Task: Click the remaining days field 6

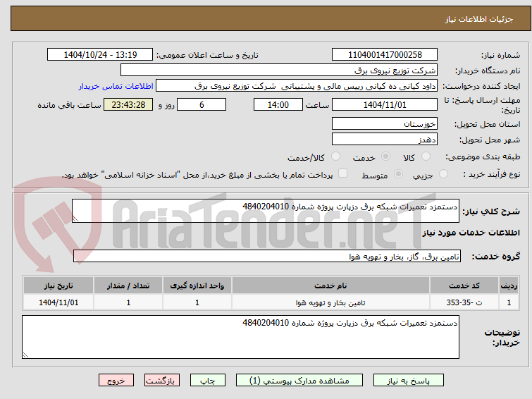Action: point(202,104)
